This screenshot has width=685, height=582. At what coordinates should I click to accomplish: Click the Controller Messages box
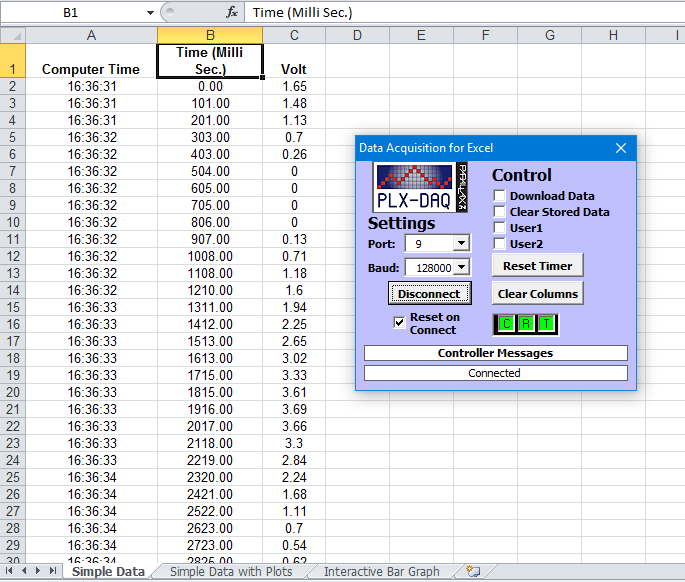tap(495, 353)
